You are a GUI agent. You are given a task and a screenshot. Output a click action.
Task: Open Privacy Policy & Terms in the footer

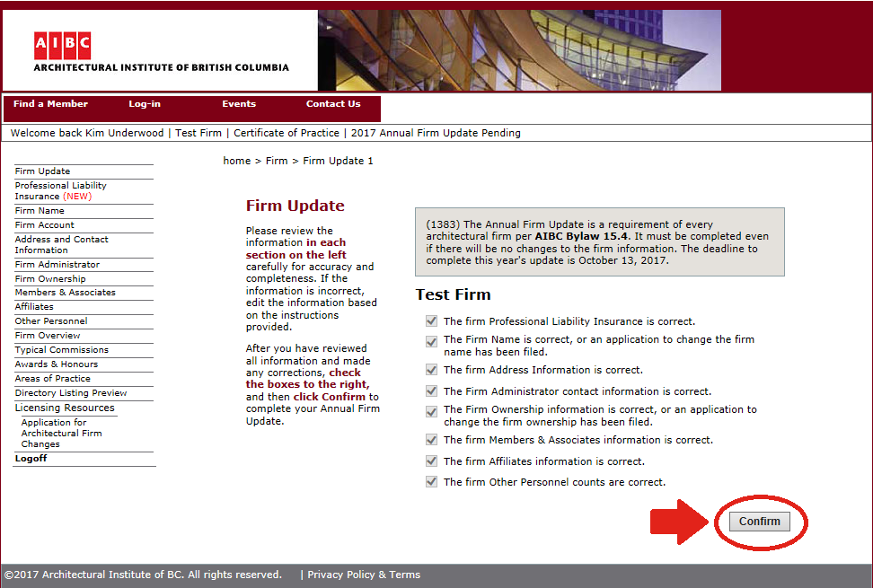coord(363,575)
